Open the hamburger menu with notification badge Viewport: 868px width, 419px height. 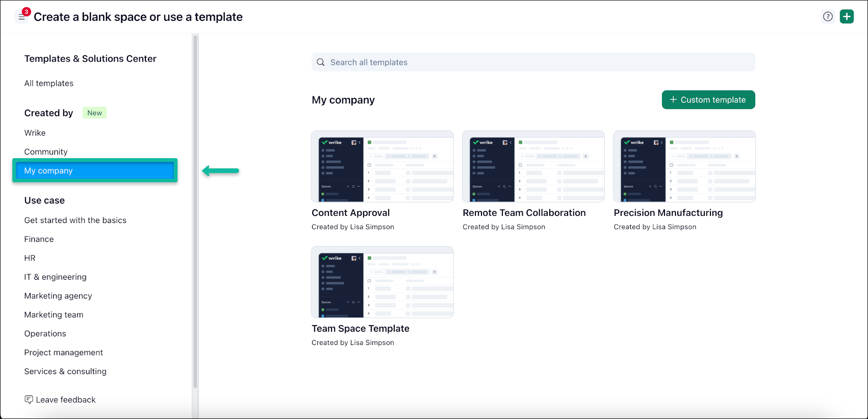[x=21, y=17]
